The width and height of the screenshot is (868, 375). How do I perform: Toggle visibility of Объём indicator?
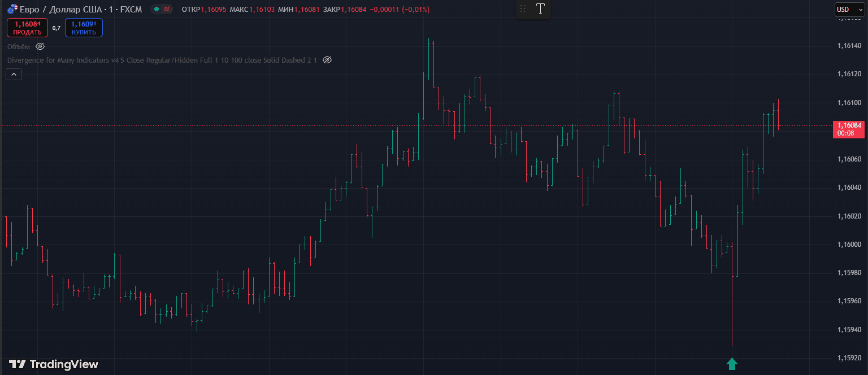coord(40,46)
